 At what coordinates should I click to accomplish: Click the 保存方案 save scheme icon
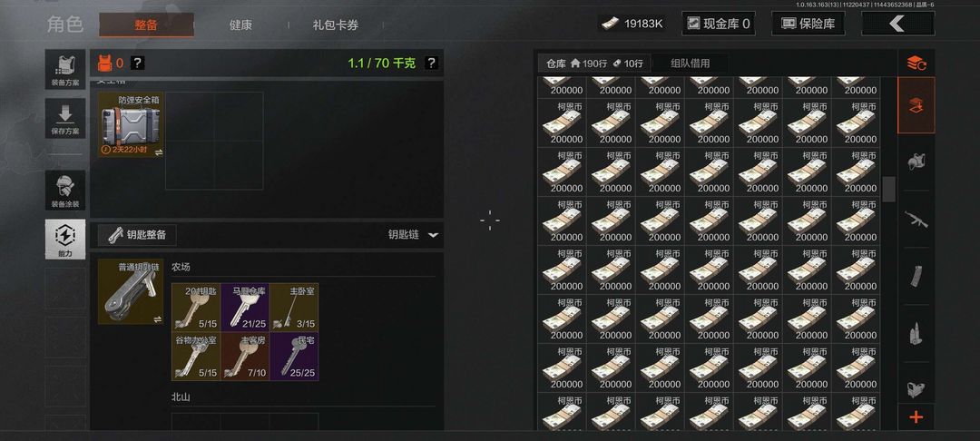coord(65,118)
